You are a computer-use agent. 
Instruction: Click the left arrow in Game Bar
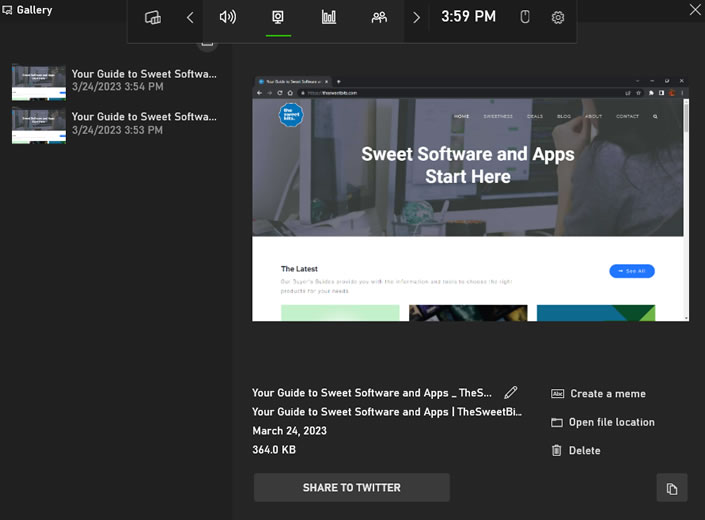190,18
